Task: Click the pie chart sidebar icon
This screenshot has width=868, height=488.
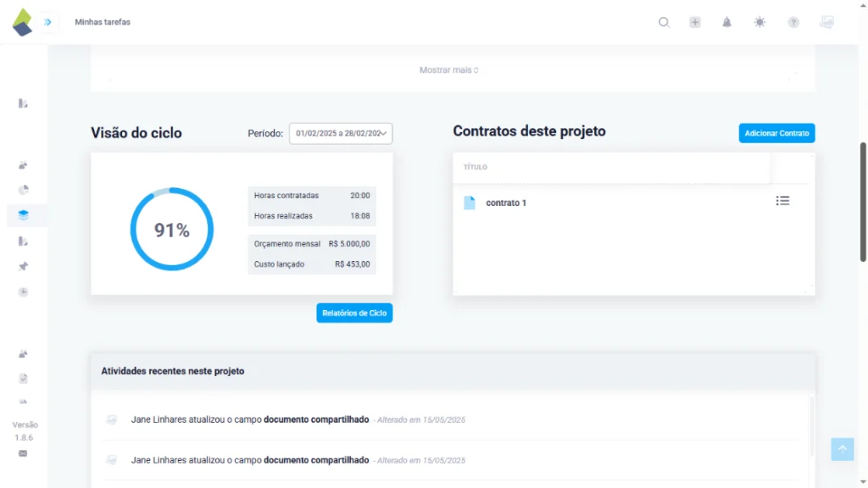Action: tap(24, 190)
